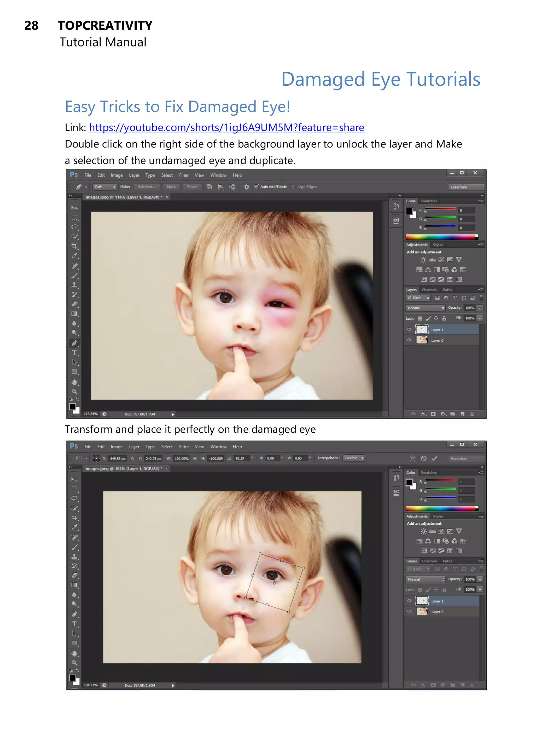Toggle the Align Edges checkbox
Viewport: 535px width, 756px height.
293,187
